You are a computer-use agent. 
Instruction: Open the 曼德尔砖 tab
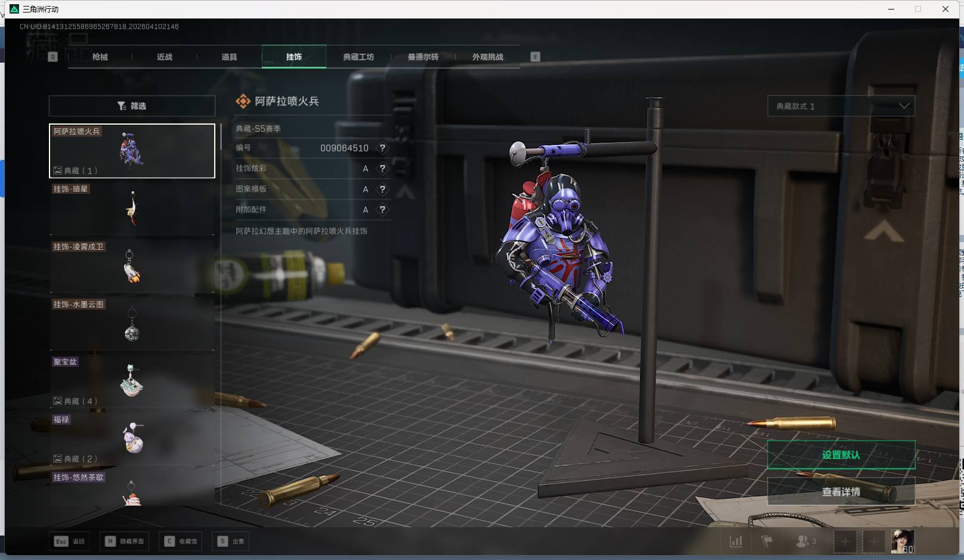(x=423, y=57)
